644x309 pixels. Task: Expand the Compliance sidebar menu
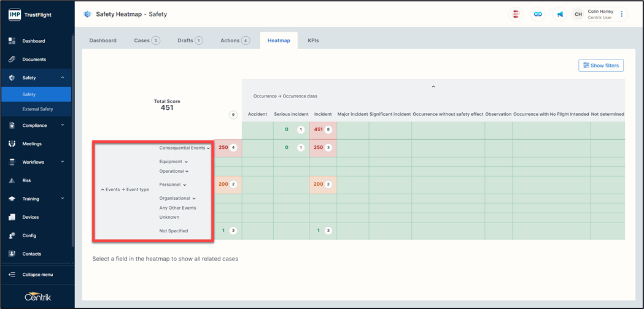point(62,125)
